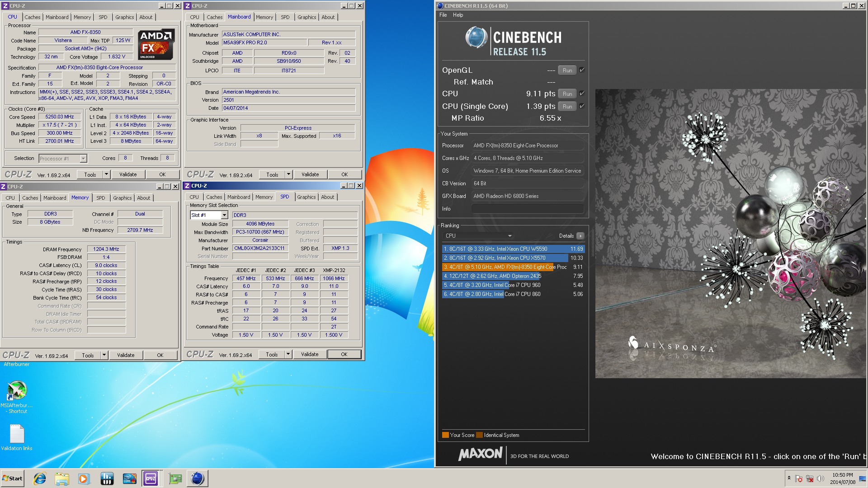Click the Windows Start button

point(12,479)
